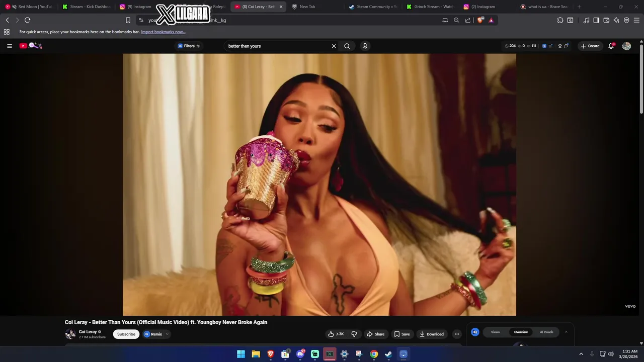Viewport: 644px width, 362px height.
Task: Select the Overview tab in side panel
Action: [x=521, y=332]
